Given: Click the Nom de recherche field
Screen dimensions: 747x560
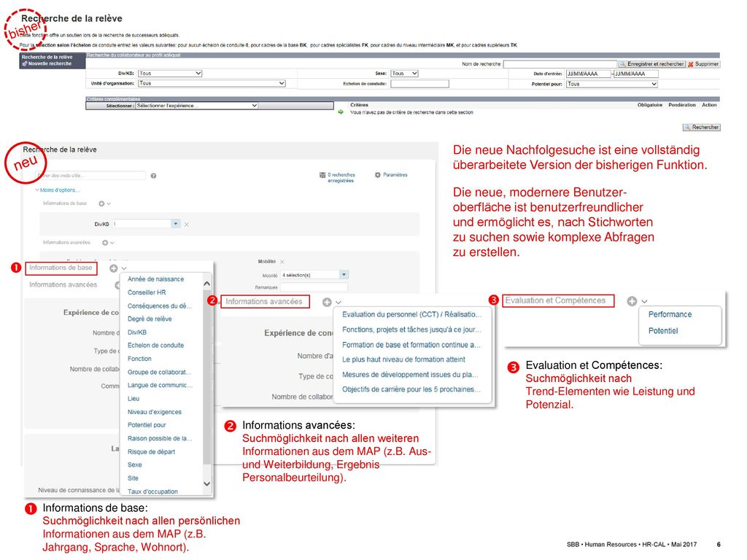Looking at the screenshot, I should click(560, 64).
